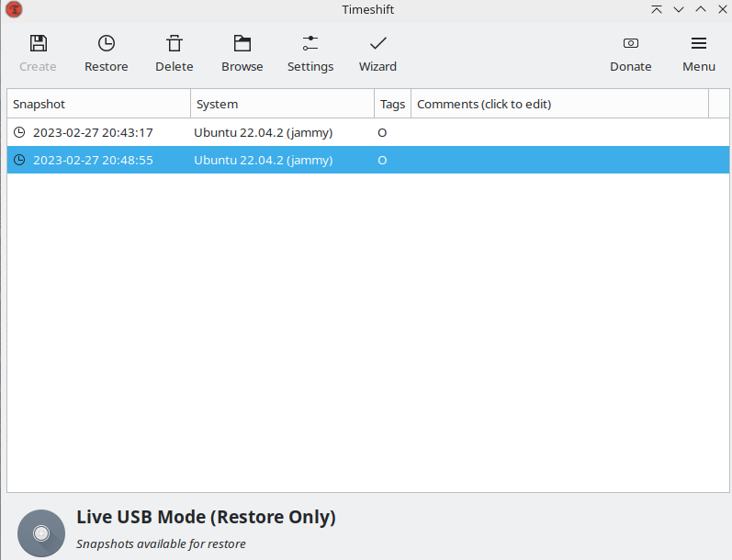Screen dimensions: 732x560
Task: Open Settings sliders icon
Action: (x=310, y=43)
